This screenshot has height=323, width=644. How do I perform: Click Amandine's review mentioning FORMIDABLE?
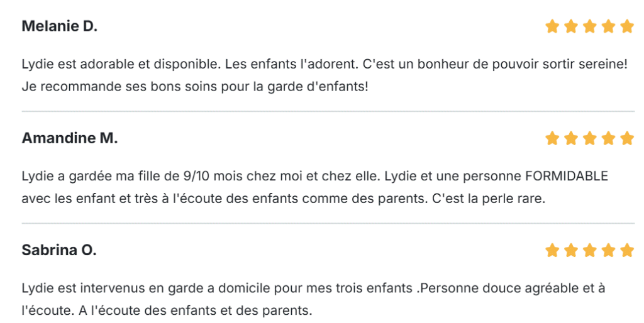(x=315, y=187)
